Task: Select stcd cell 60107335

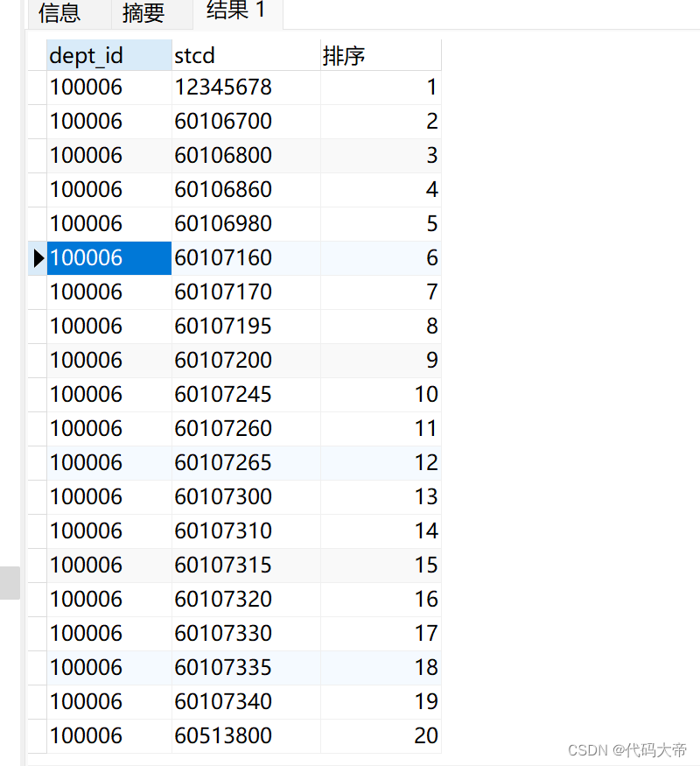Action: pyautogui.click(x=246, y=667)
